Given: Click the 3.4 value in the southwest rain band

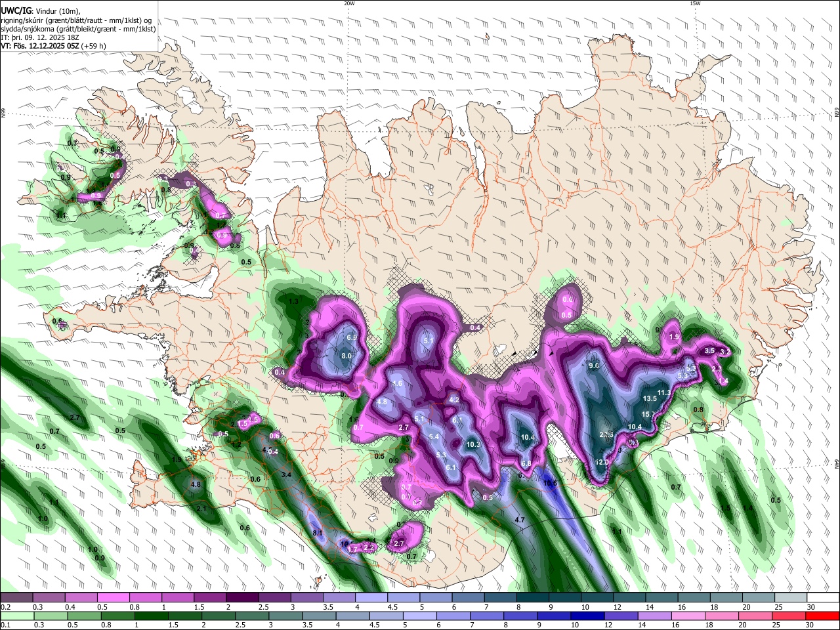Looking at the screenshot, I should pyautogui.click(x=285, y=474).
